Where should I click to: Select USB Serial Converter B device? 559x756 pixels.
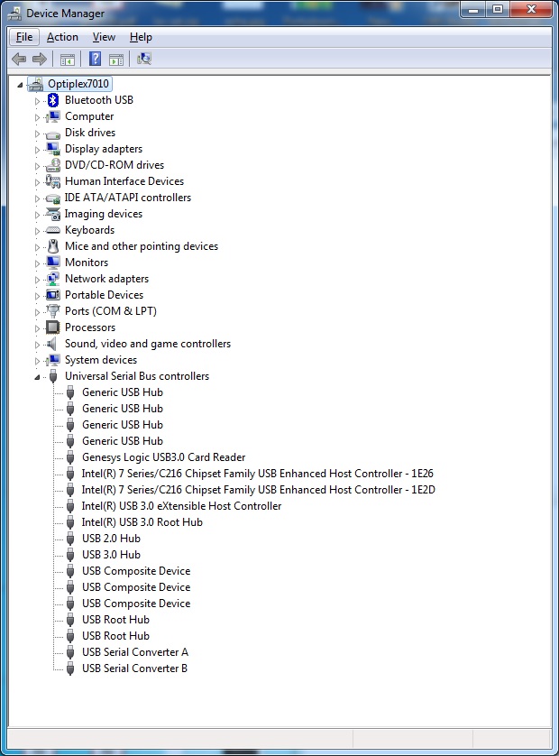[x=134, y=668]
